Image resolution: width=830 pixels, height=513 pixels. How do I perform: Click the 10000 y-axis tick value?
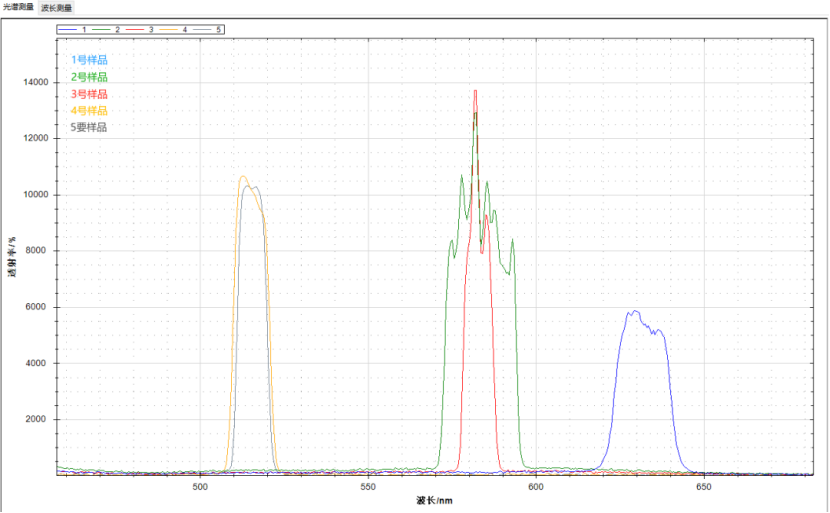click(36, 194)
